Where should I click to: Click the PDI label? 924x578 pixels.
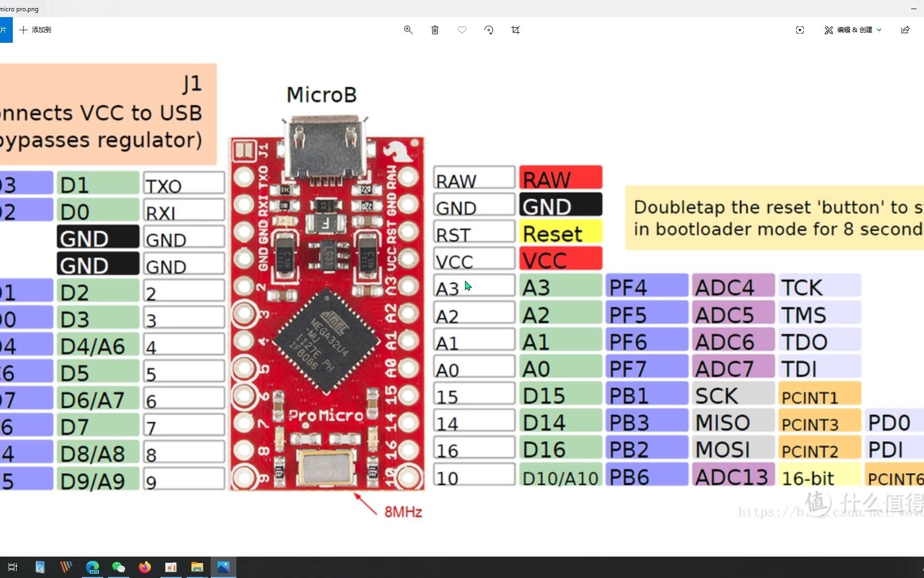894,448
